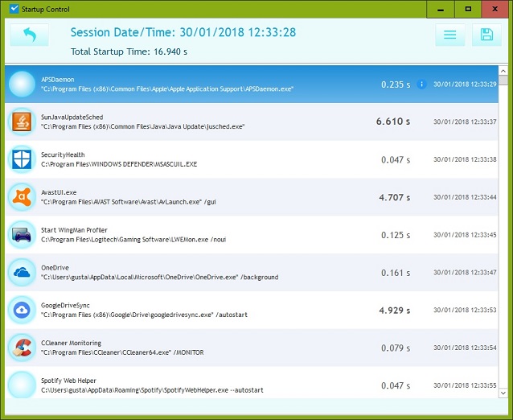Click the timestamp 30/01/2018 12:33:37
The height and width of the screenshot is (420, 513).
[465, 121]
